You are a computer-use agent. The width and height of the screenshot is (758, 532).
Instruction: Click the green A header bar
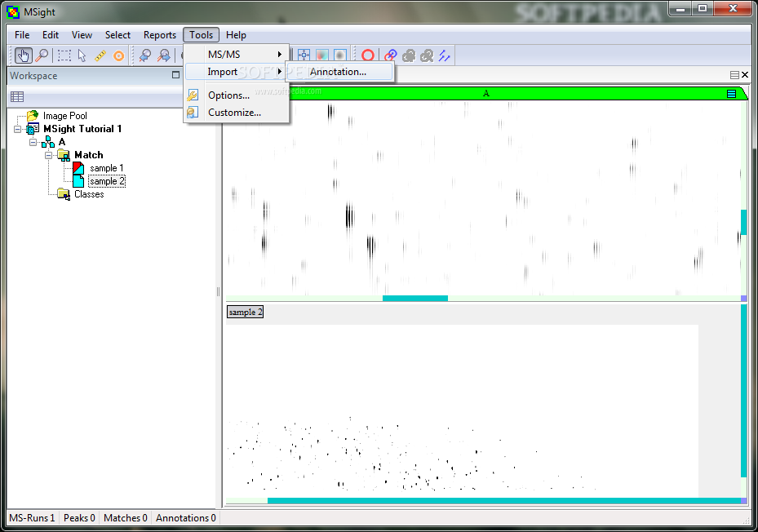[x=485, y=93]
